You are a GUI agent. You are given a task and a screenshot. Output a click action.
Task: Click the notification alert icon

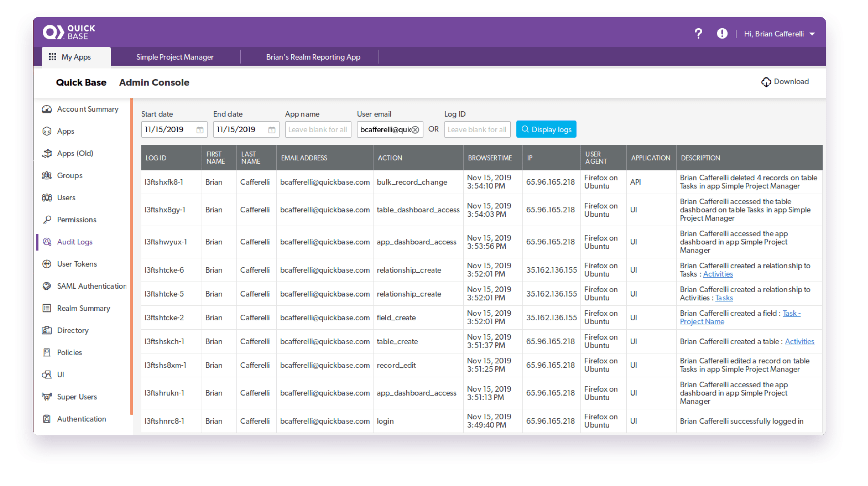pos(722,33)
